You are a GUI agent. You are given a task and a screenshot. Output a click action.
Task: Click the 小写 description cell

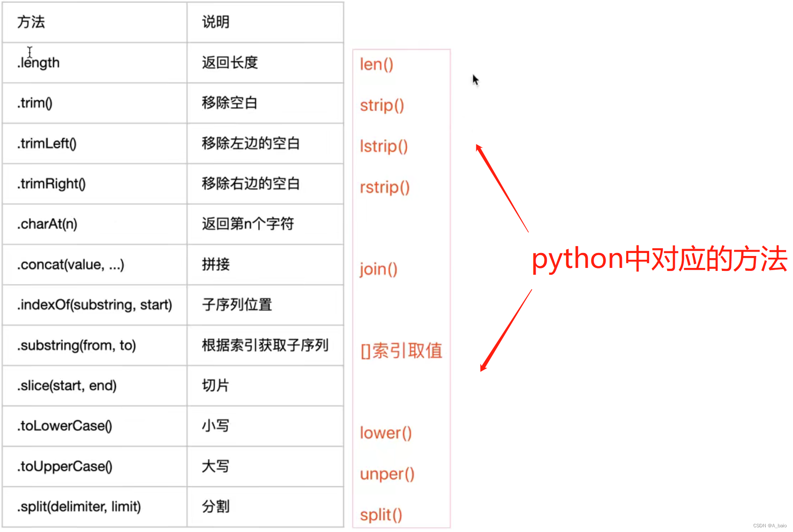(x=265, y=426)
